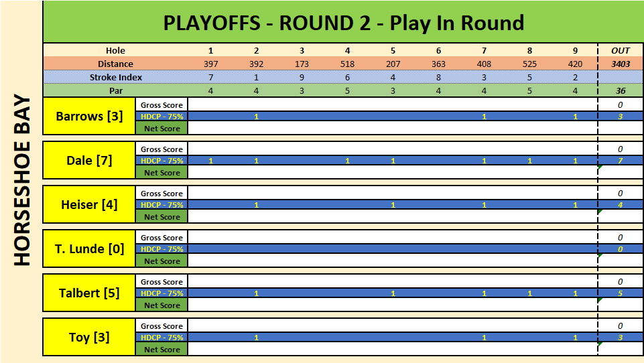Select Heiser's Net Score label cell
Viewport: 644px width, 363px height.
coord(162,217)
